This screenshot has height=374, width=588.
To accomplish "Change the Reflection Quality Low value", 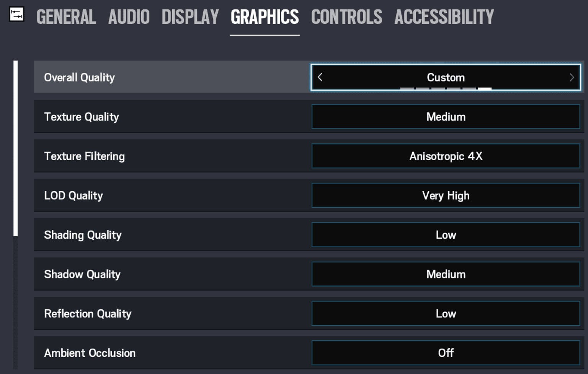I will [x=446, y=314].
